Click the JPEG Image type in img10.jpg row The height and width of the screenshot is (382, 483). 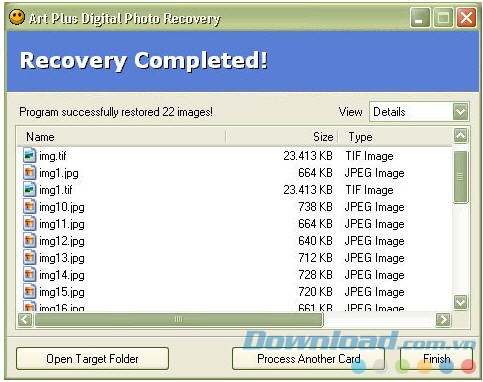pyautogui.click(x=374, y=207)
